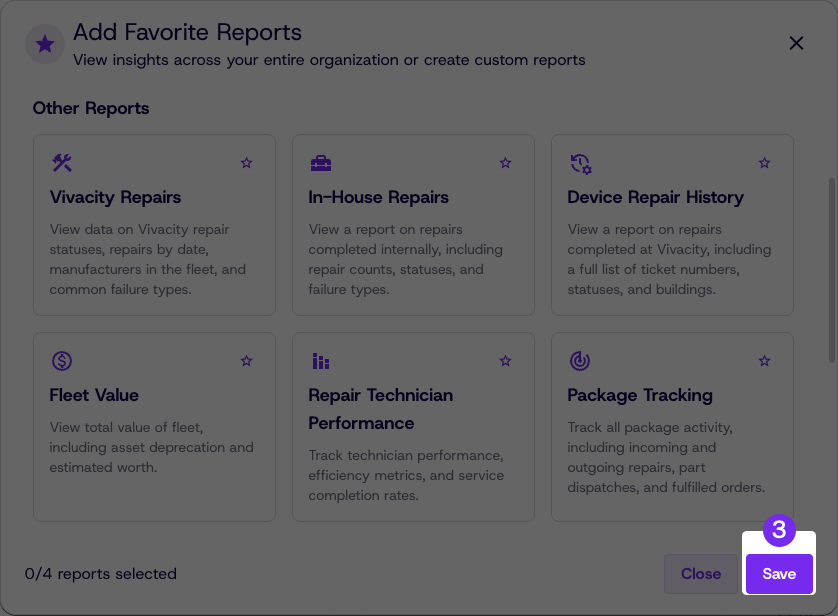838x616 pixels.
Task: Click the 'Other Reports' section heading
Action: coord(91,108)
